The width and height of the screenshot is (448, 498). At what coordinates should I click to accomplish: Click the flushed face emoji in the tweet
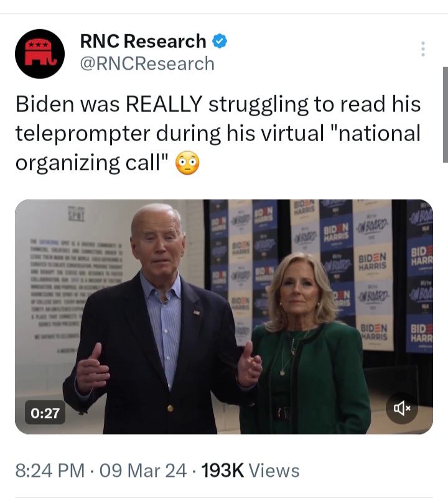[187, 163]
